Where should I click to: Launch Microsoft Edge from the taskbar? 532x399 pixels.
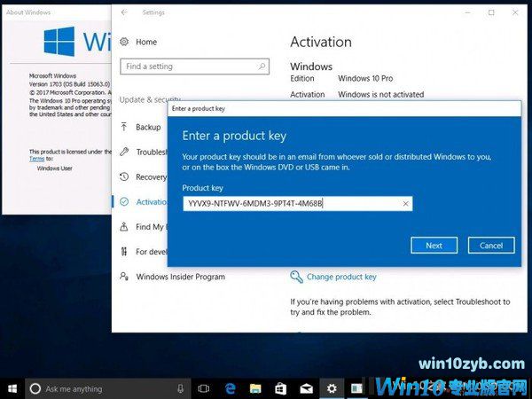(231, 389)
